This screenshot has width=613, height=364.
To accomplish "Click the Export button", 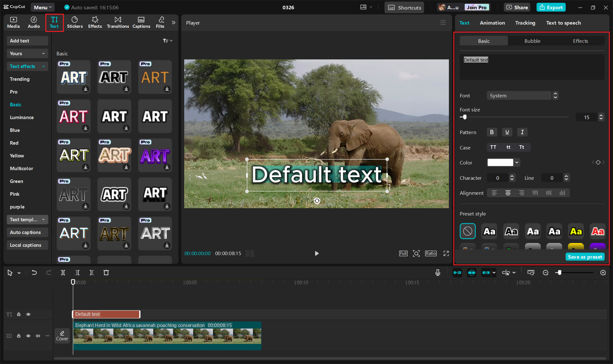I will [x=551, y=7].
